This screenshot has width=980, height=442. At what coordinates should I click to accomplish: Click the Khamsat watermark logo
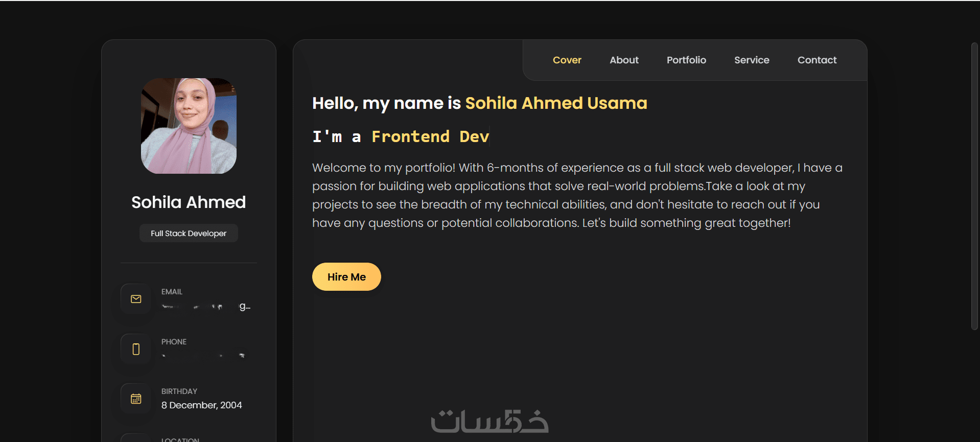[489, 422]
